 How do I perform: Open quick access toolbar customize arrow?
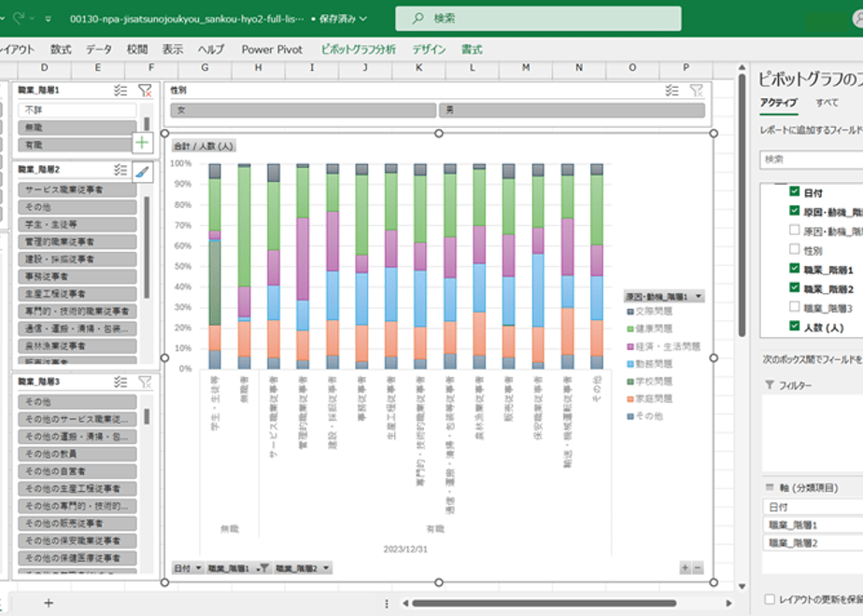click(x=49, y=19)
